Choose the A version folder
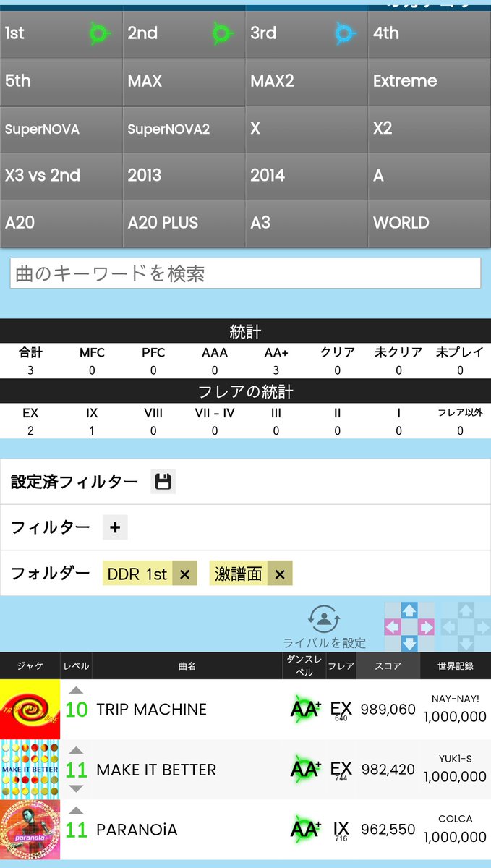This screenshot has width=491, height=868. [x=430, y=176]
